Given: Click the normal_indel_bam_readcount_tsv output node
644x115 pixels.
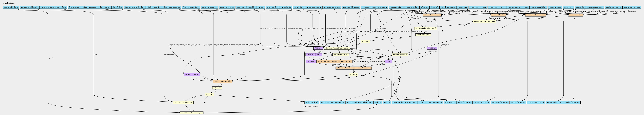Looking at the screenshot, I should [359, 102].
